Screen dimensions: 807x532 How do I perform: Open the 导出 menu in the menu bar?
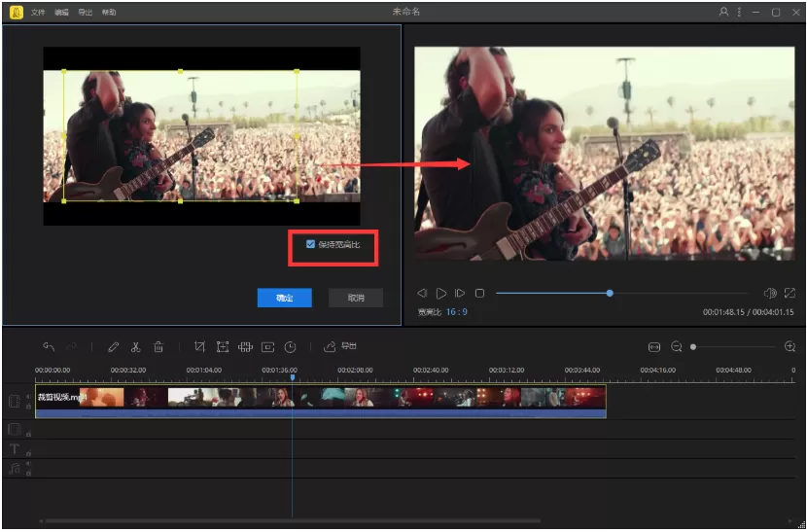pyautogui.click(x=85, y=12)
